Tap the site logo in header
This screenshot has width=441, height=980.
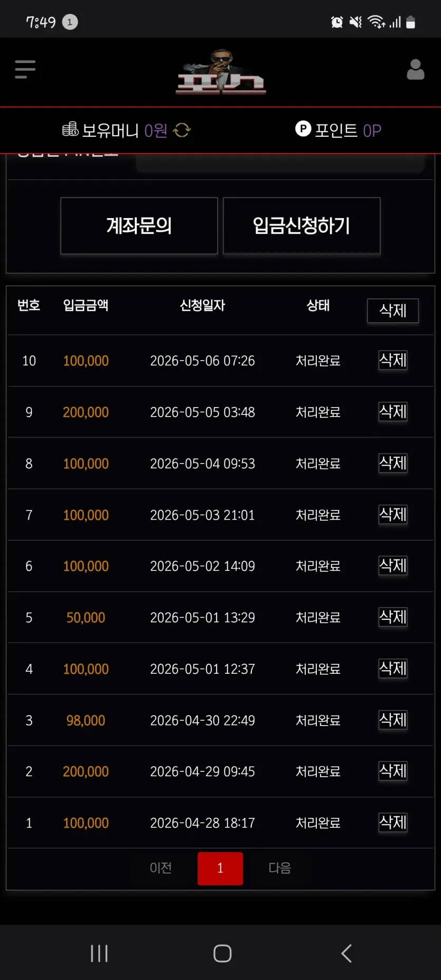tap(221, 72)
